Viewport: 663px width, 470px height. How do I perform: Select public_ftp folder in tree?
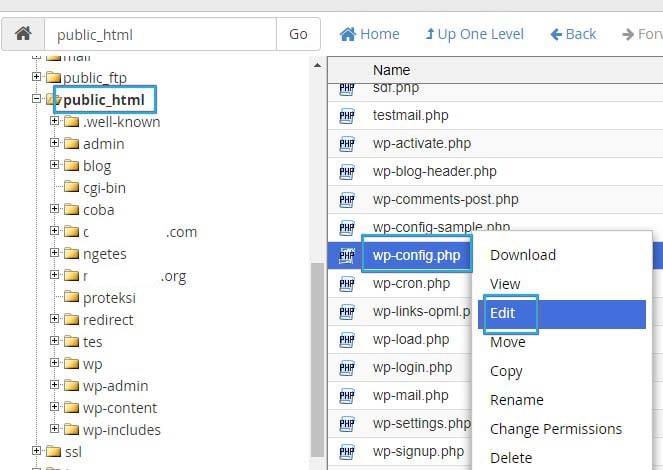tap(95, 78)
